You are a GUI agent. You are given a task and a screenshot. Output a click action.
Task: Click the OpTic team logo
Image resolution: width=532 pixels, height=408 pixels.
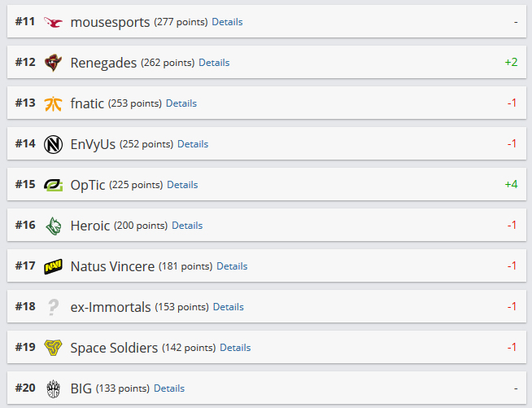tap(54, 185)
